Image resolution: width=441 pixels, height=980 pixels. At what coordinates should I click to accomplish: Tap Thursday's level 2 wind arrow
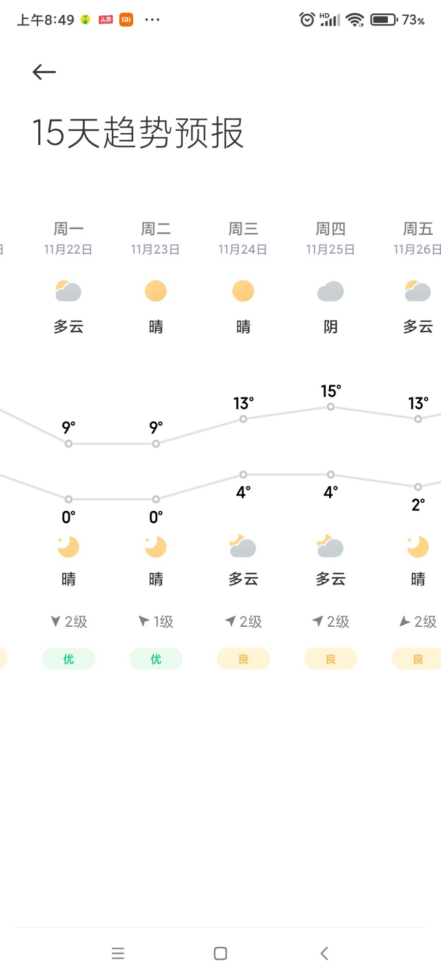point(317,621)
